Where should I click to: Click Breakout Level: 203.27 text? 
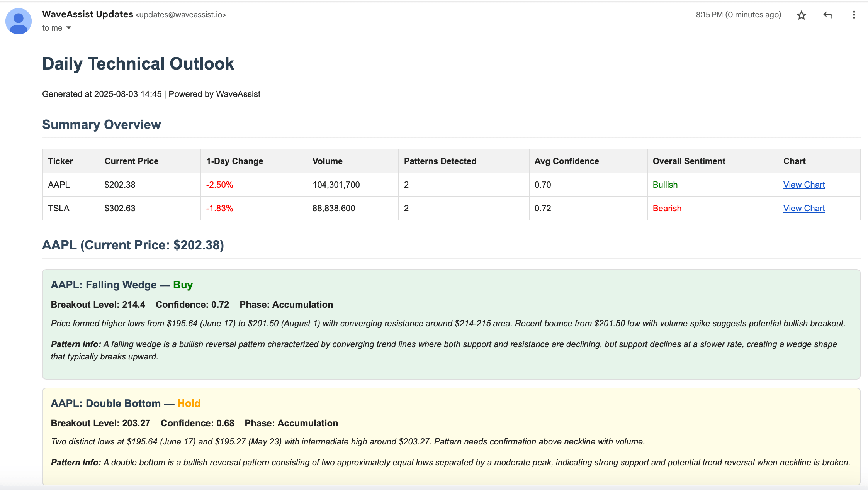[x=100, y=423]
